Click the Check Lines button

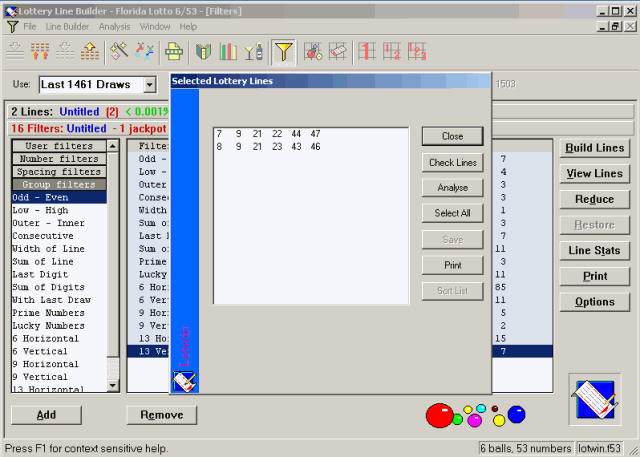(x=453, y=162)
